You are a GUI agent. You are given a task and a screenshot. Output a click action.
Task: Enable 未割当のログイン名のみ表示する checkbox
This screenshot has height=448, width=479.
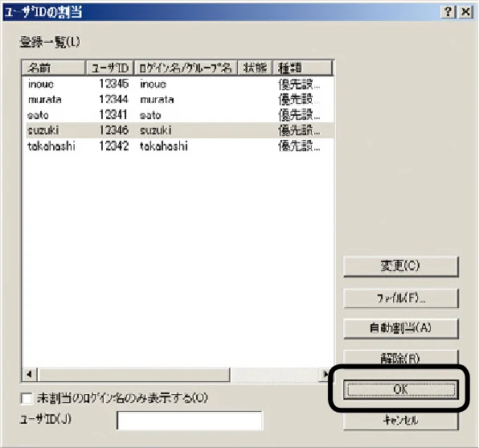tap(27, 398)
